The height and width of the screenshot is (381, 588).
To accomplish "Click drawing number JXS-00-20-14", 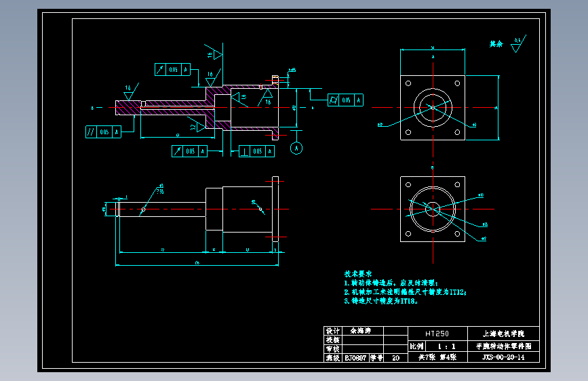I will click(503, 357).
